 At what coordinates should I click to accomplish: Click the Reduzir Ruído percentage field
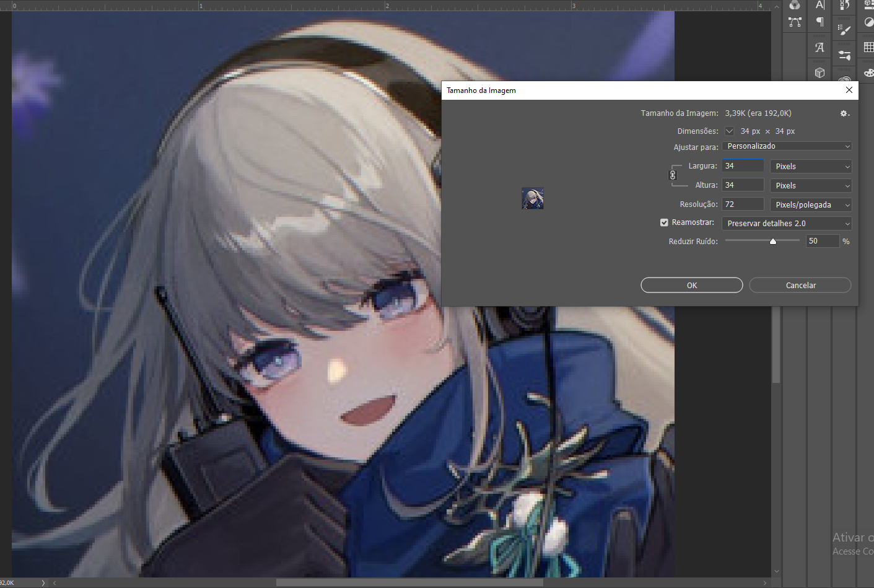[x=823, y=241]
